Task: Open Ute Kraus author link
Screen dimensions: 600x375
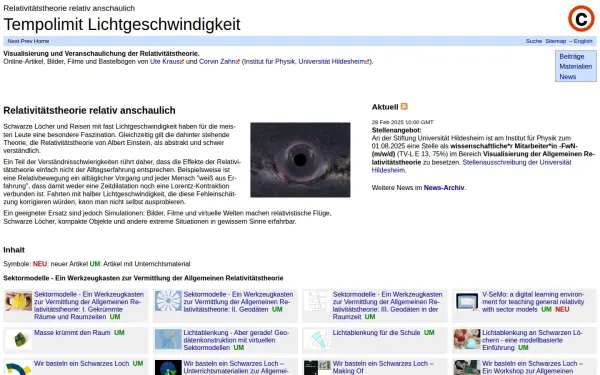Action: pyautogui.click(x=165, y=61)
